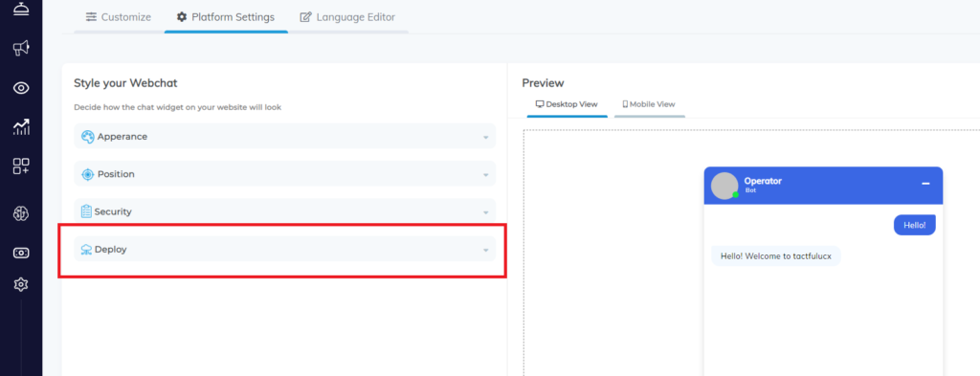Expand the Deploy section arrow

[x=485, y=251]
